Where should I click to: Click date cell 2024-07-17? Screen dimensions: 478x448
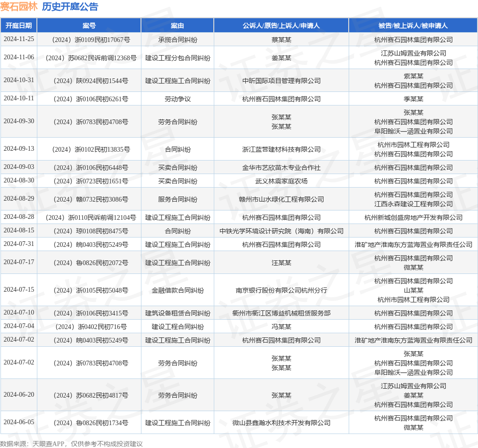[19, 262]
